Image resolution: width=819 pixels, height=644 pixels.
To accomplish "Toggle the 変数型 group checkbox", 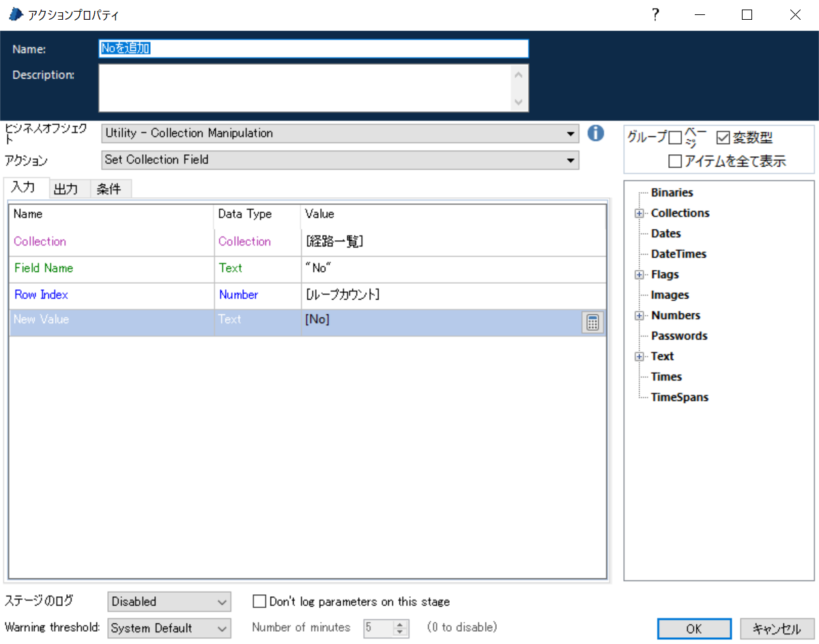I will coord(723,138).
